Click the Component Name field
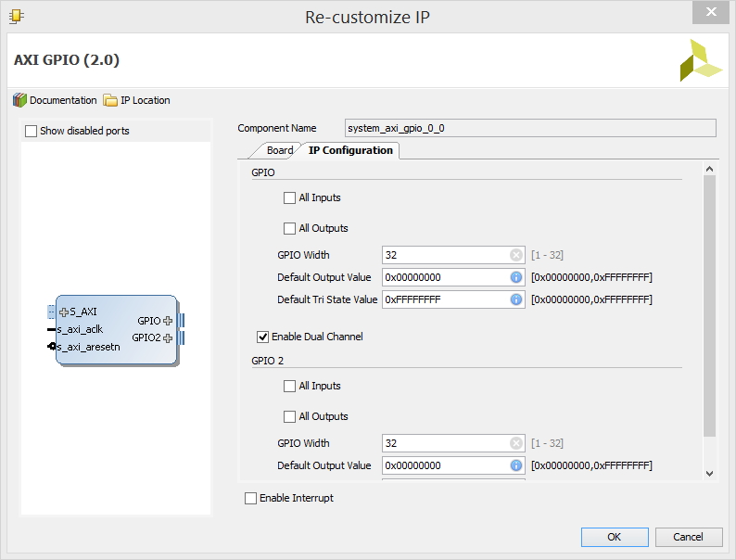Screen dimensions: 736x560 point(530,128)
